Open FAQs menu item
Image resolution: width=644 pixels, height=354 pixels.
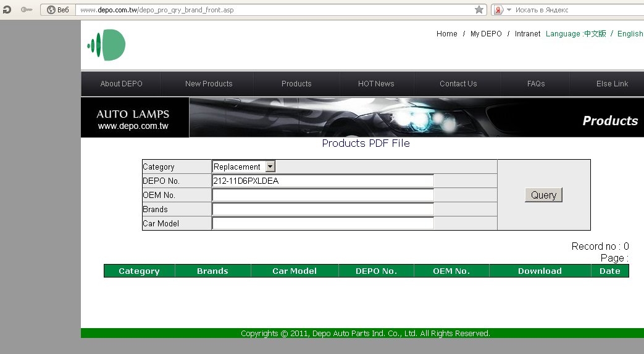click(536, 84)
